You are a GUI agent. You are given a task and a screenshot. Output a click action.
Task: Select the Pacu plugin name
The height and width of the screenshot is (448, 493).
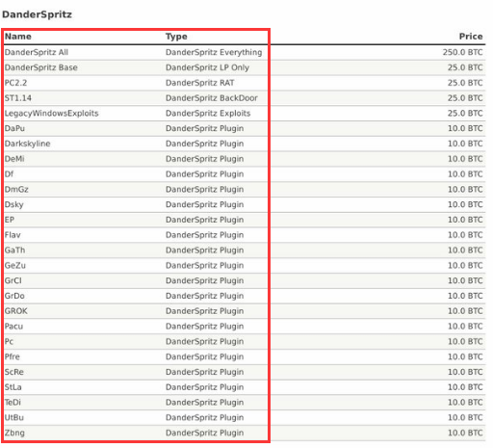pos(13,327)
